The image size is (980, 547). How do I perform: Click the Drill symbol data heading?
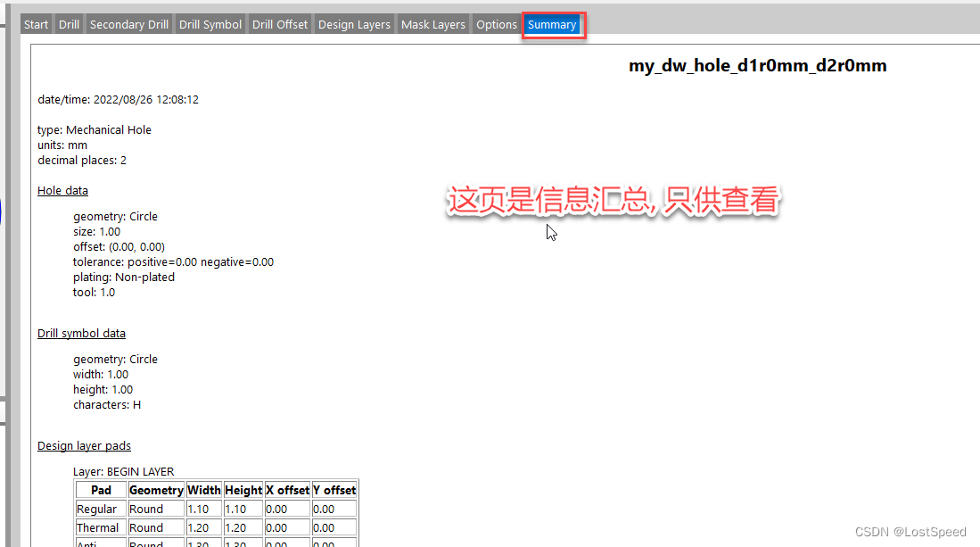click(x=81, y=333)
